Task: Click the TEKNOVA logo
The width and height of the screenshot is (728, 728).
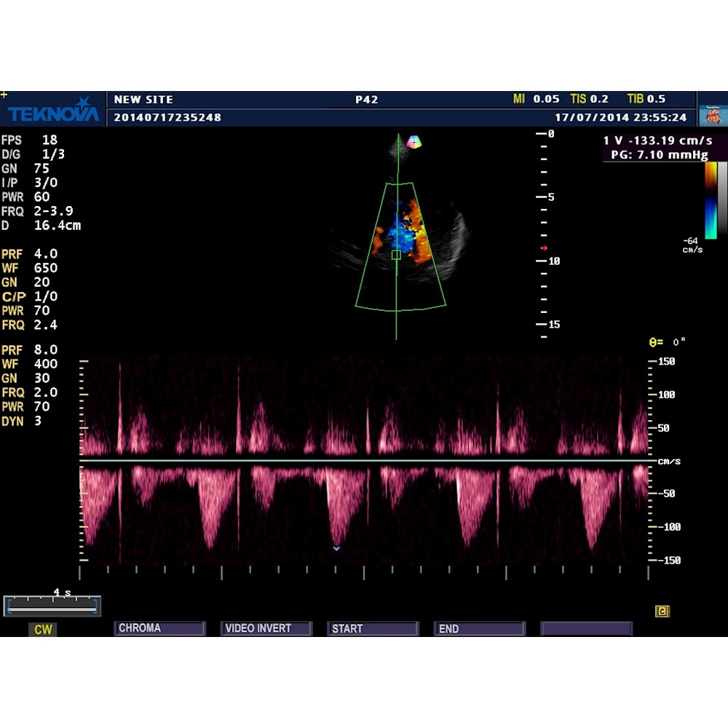Action: 52,113
